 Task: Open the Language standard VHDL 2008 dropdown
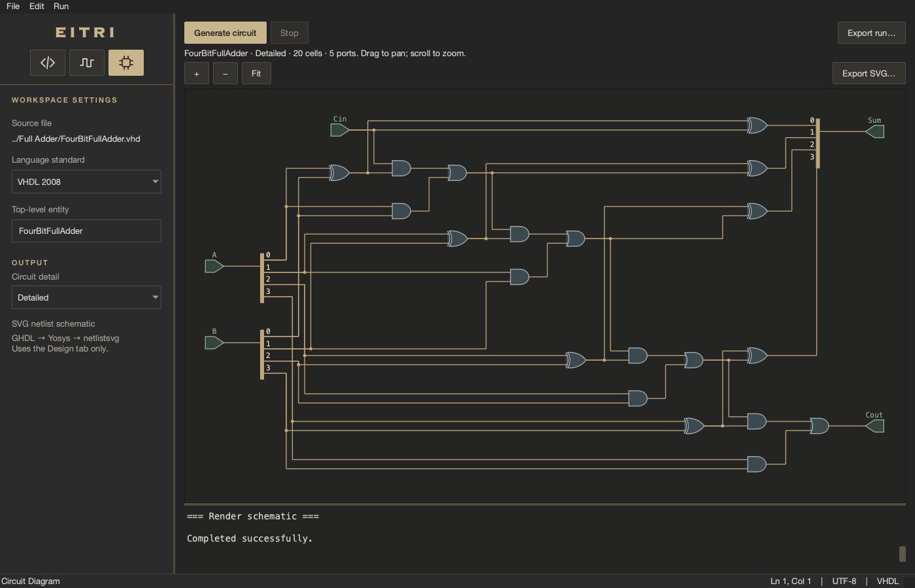pyautogui.click(x=86, y=182)
